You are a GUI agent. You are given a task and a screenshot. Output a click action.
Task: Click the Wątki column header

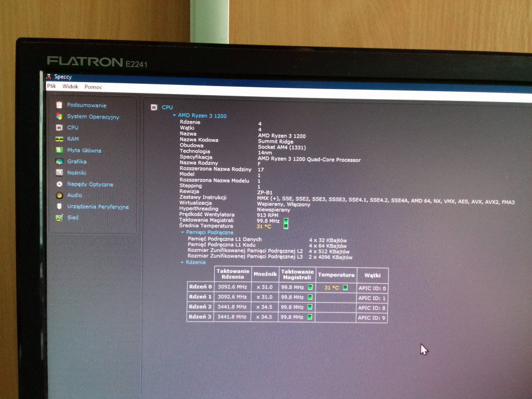pyautogui.click(x=372, y=275)
